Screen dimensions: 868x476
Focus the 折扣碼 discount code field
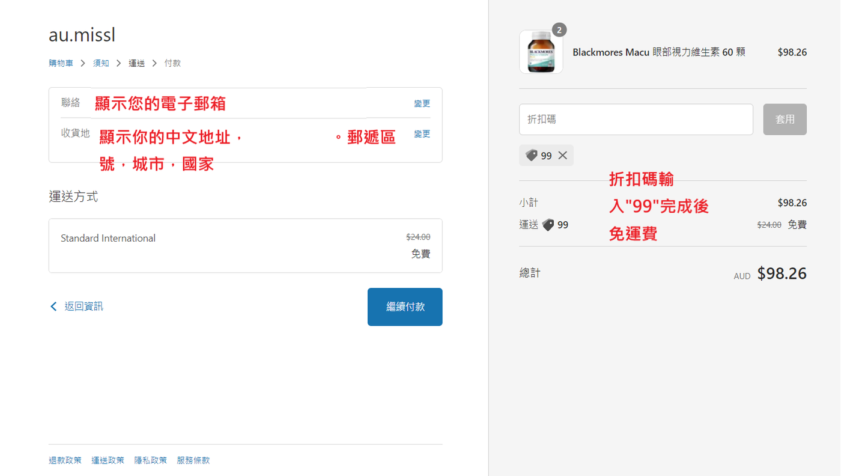(636, 120)
